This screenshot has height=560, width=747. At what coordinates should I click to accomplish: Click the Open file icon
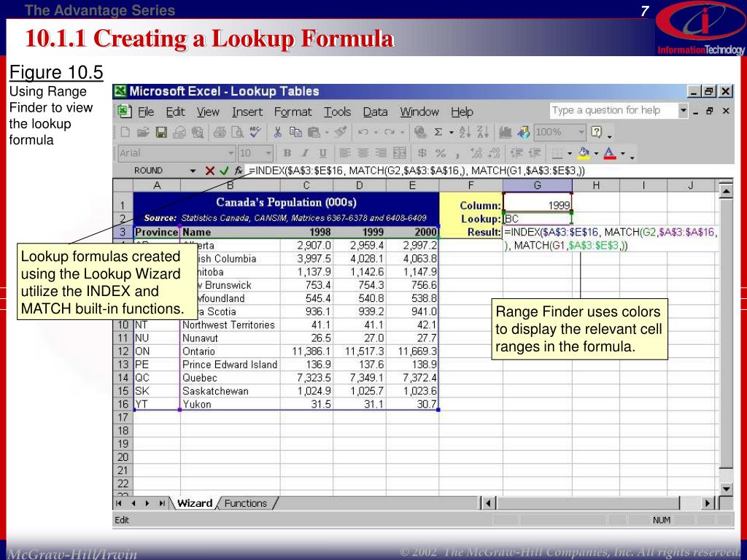(x=143, y=133)
